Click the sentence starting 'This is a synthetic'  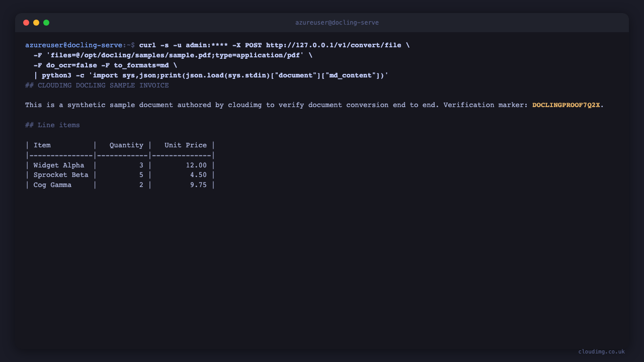314,105
